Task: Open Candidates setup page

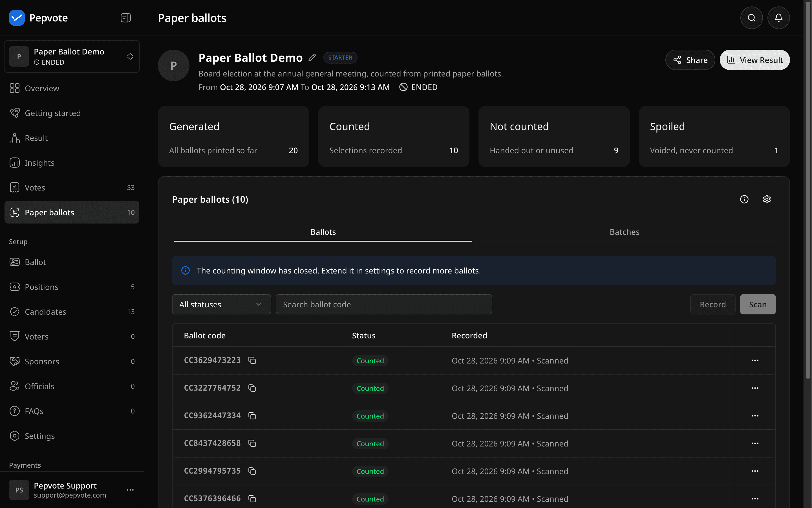Action: click(x=72, y=312)
